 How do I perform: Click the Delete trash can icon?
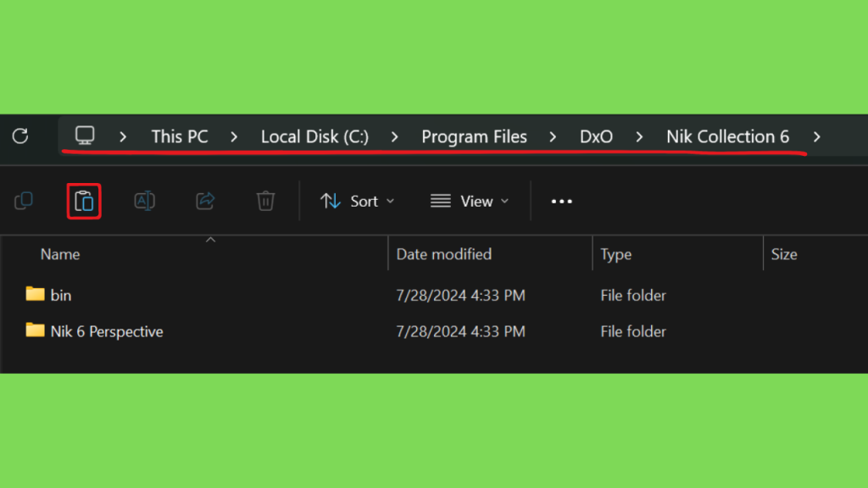(265, 201)
